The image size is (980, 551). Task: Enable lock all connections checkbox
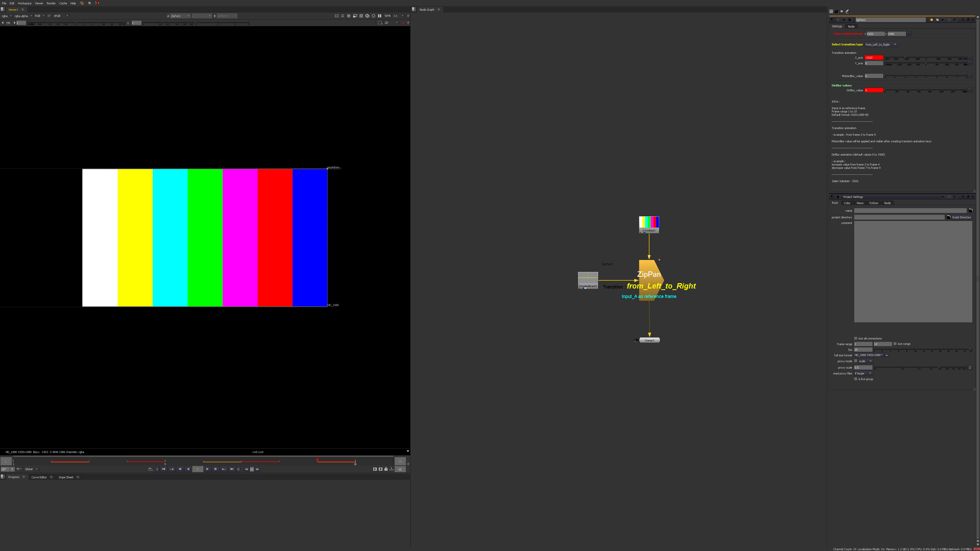pyautogui.click(x=856, y=338)
